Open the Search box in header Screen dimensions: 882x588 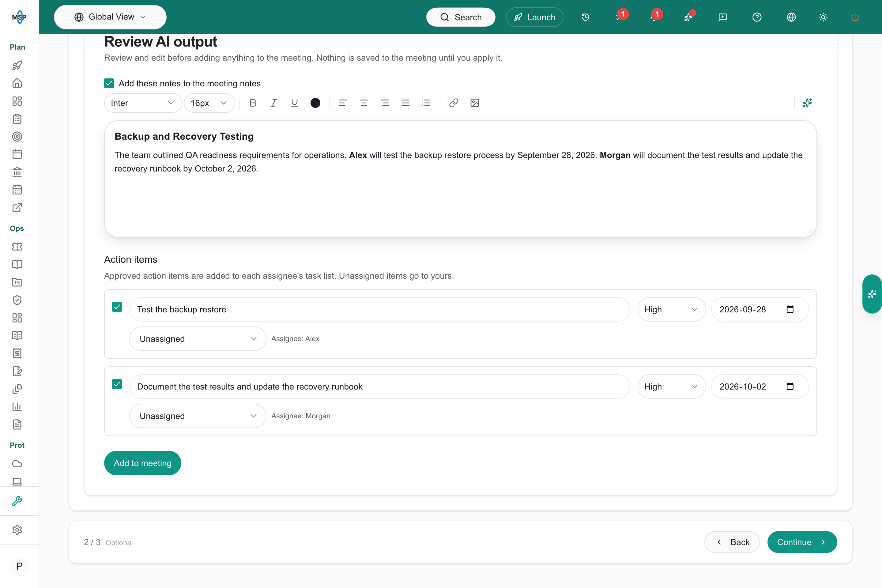(x=461, y=17)
